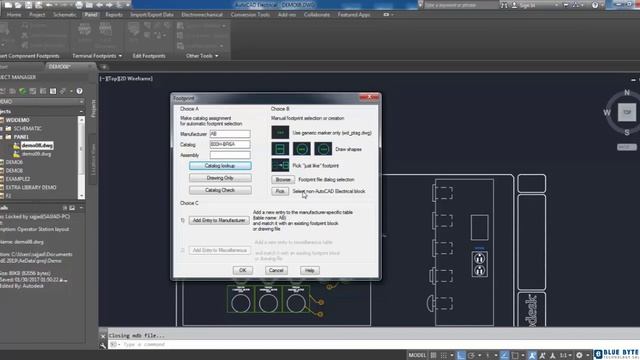The width and height of the screenshot is (640, 360).
Task: Click Cancel in the Footprint dialog
Action: point(276,271)
